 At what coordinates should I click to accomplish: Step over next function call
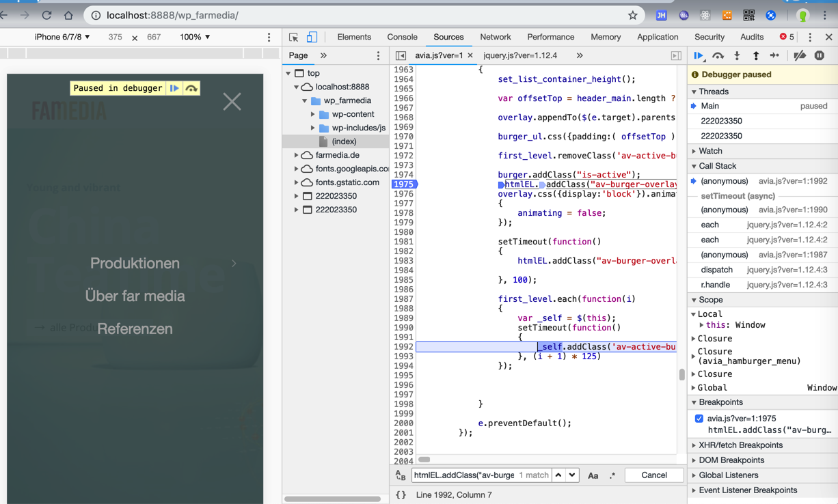coord(718,56)
